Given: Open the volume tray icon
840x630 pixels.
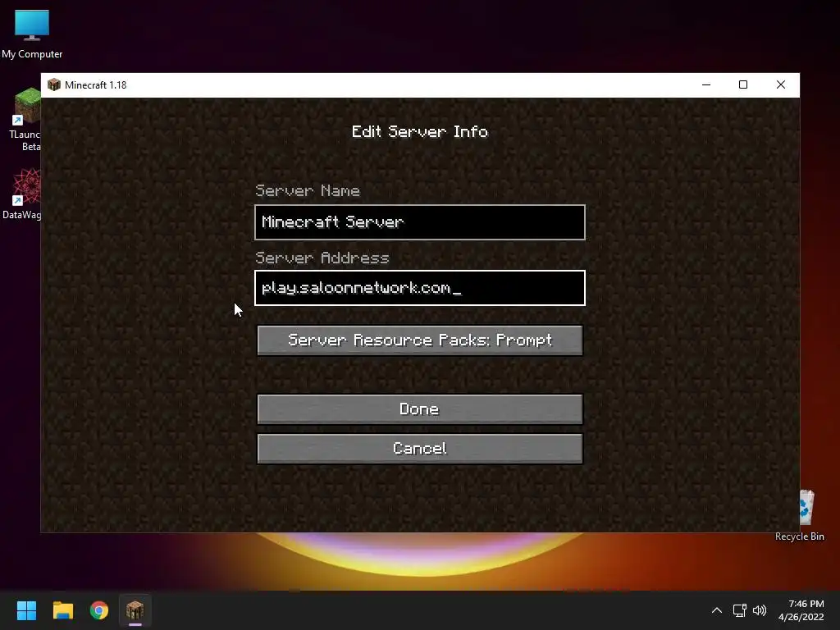Looking at the screenshot, I should coord(760,610).
